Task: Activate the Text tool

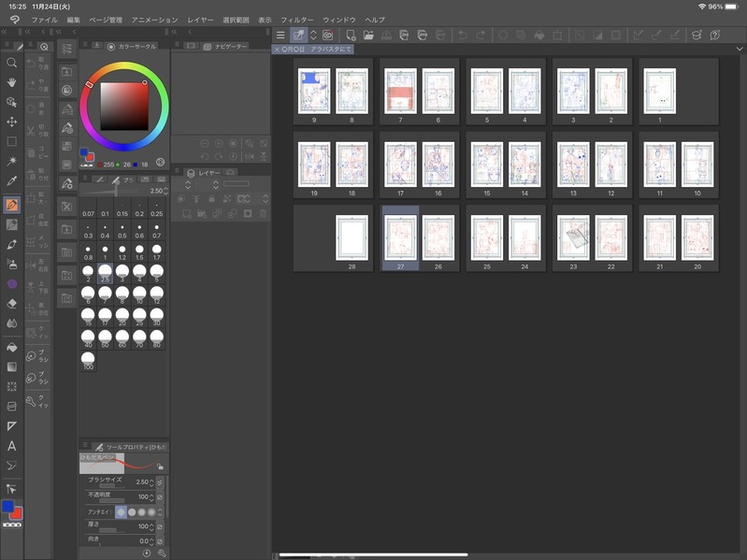Action: (12, 446)
